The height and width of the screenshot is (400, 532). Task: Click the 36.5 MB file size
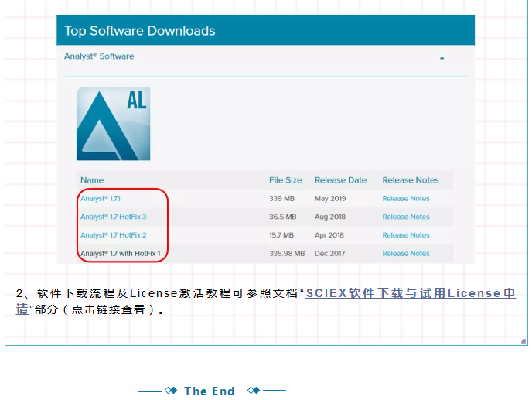[x=283, y=217]
